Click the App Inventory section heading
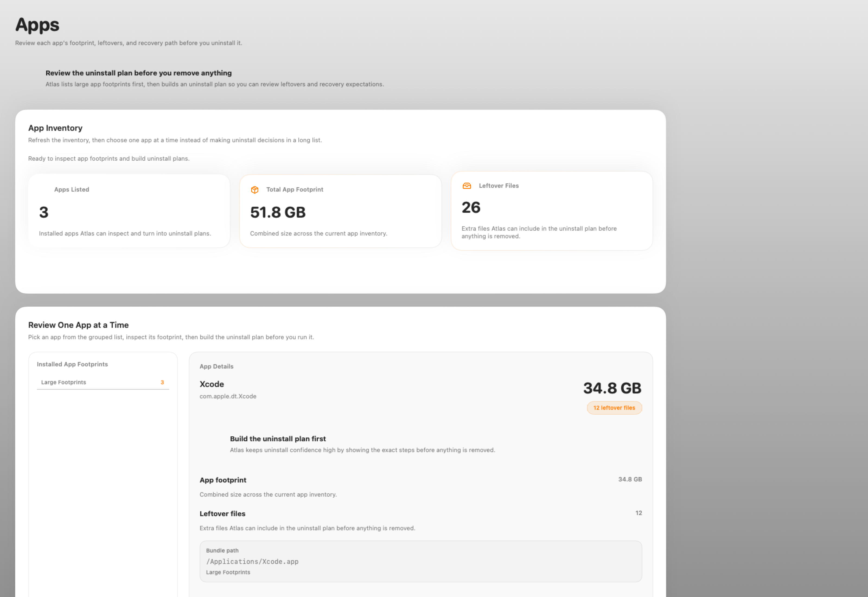 (55, 128)
